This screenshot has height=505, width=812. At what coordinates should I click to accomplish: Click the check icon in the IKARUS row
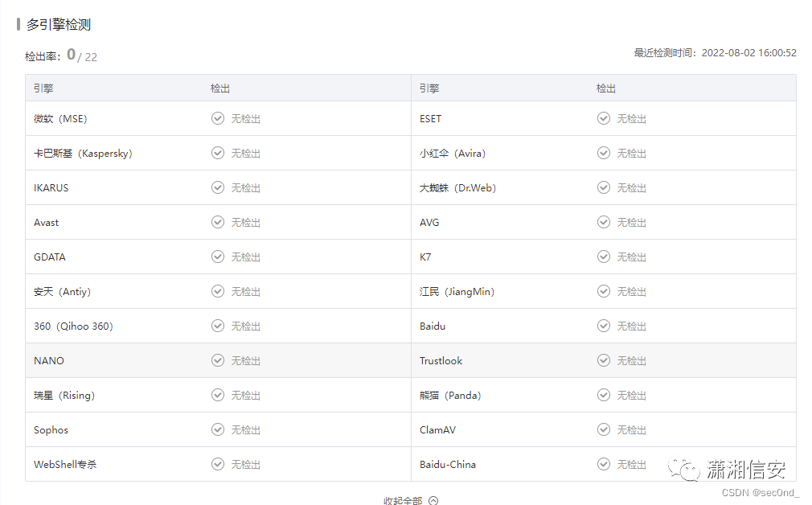tap(218, 187)
